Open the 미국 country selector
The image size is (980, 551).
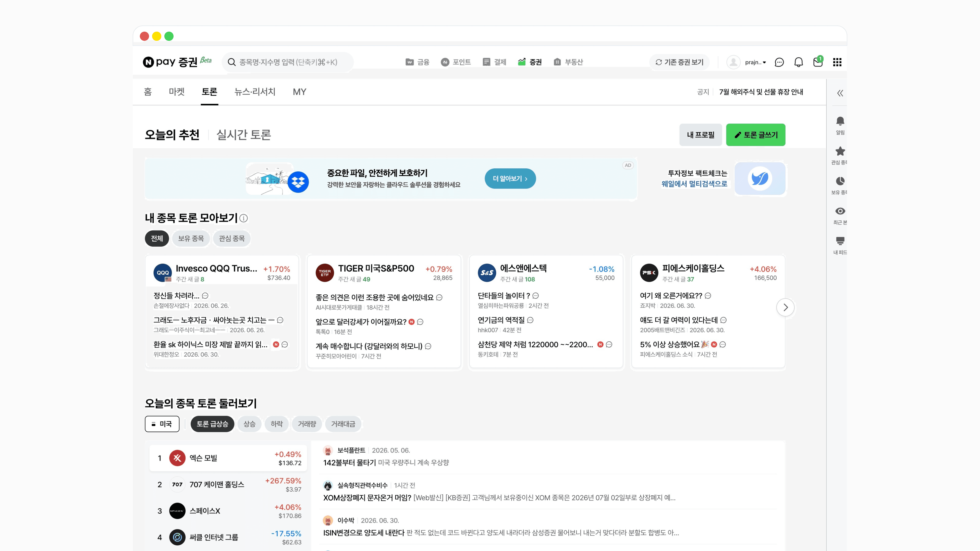click(162, 424)
